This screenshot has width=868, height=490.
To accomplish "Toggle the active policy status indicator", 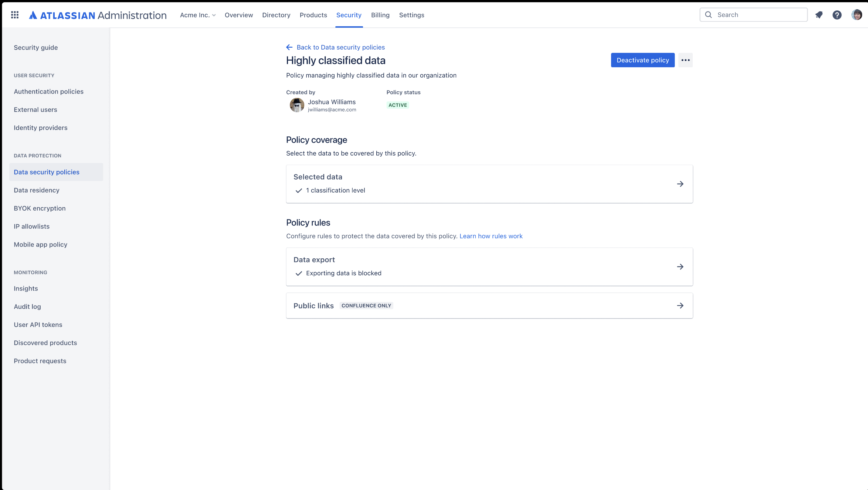I will point(398,105).
